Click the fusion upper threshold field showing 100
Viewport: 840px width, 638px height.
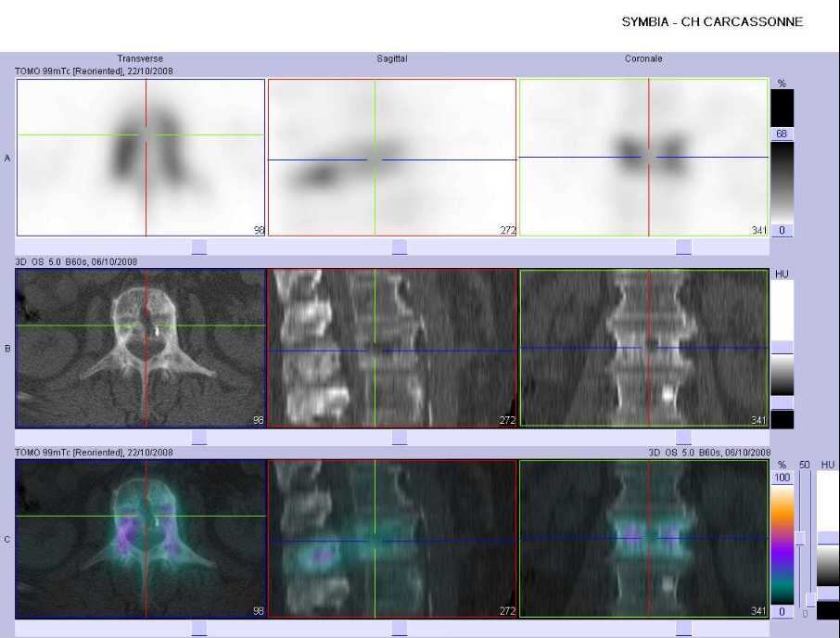tap(783, 478)
